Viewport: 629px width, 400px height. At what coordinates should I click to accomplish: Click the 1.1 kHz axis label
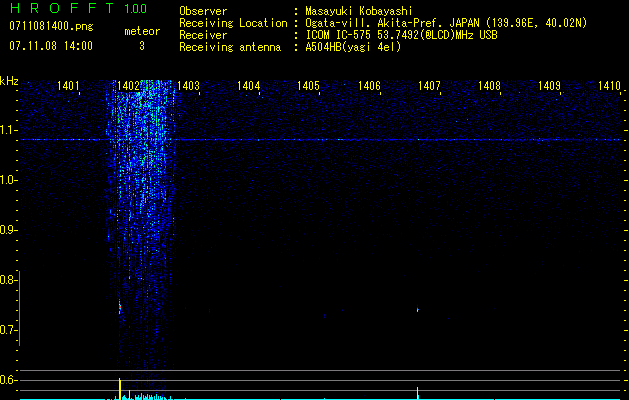pos(8,130)
